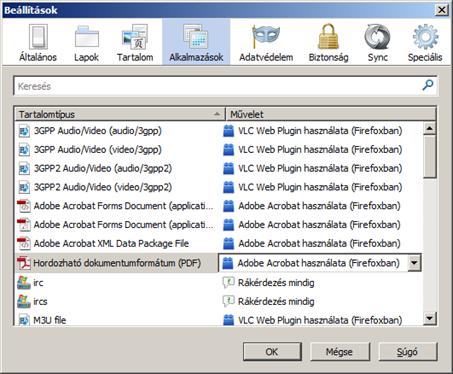The width and height of the screenshot is (453, 374).
Task: Click the Mégse button
Action: 340,352
